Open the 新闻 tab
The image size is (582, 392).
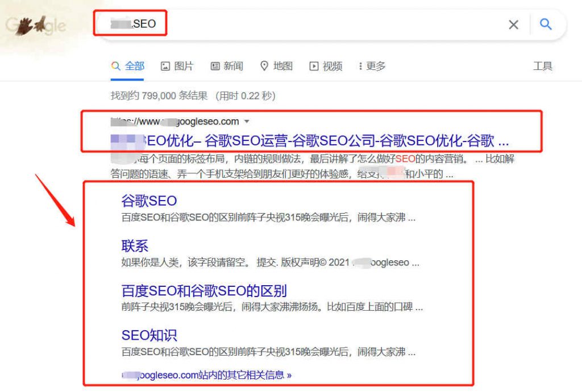tap(227, 66)
